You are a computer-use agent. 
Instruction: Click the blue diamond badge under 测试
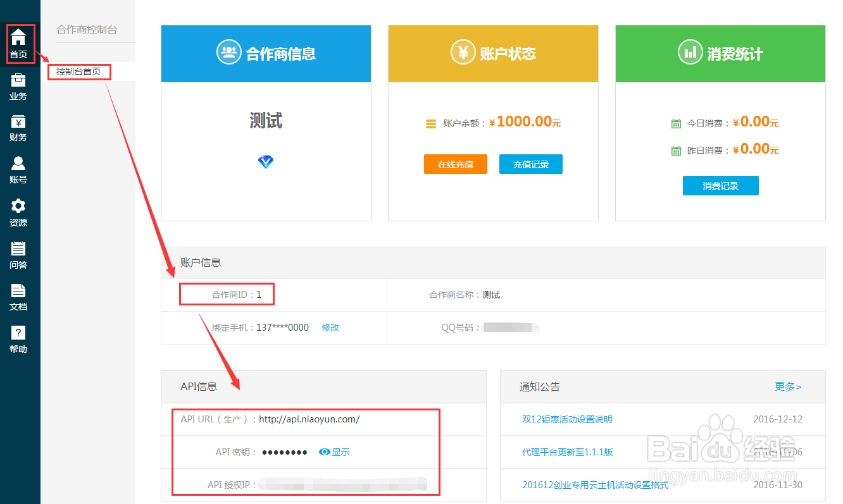pos(266,162)
